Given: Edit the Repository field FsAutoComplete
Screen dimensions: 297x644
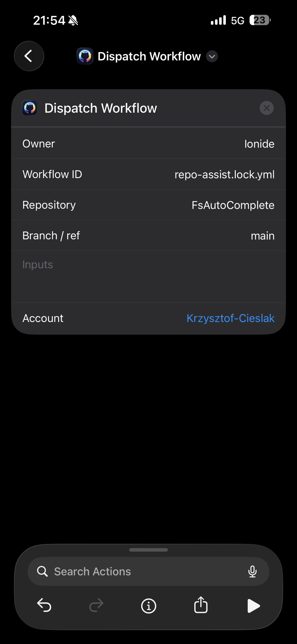Looking at the screenshot, I should (233, 205).
